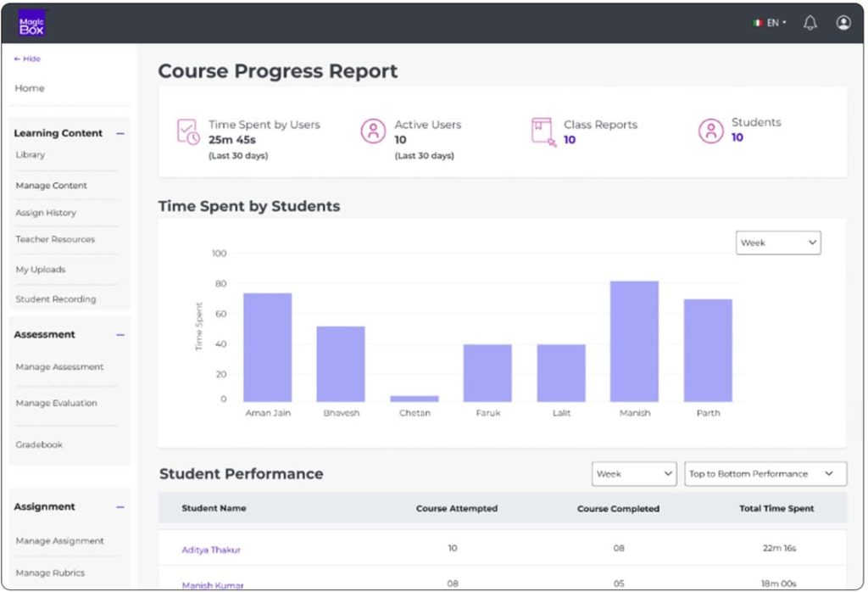868x592 pixels.
Task: Click the Manish bar in chart
Action: [x=634, y=341]
